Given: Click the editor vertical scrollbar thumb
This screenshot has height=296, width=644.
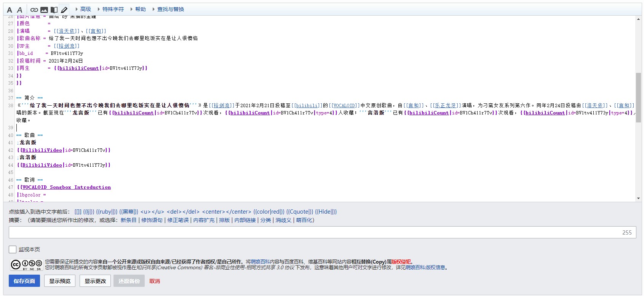Looking at the screenshot, I should tap(638, 97).
